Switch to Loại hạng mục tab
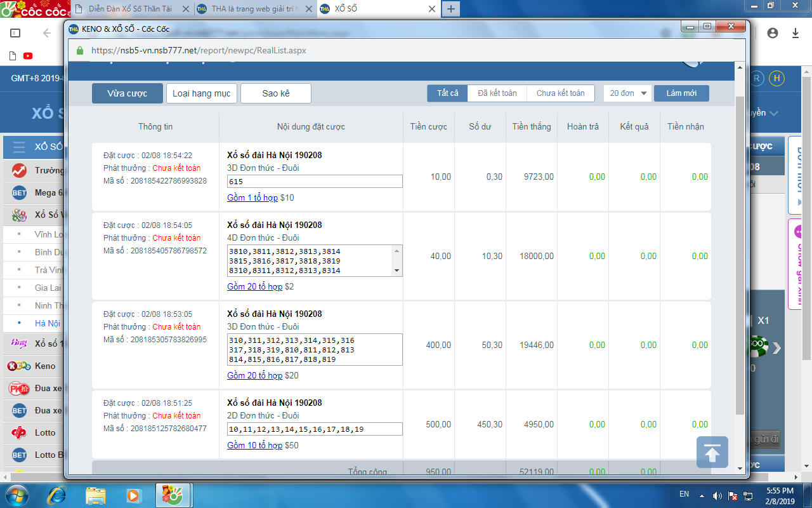 (202, 93)
